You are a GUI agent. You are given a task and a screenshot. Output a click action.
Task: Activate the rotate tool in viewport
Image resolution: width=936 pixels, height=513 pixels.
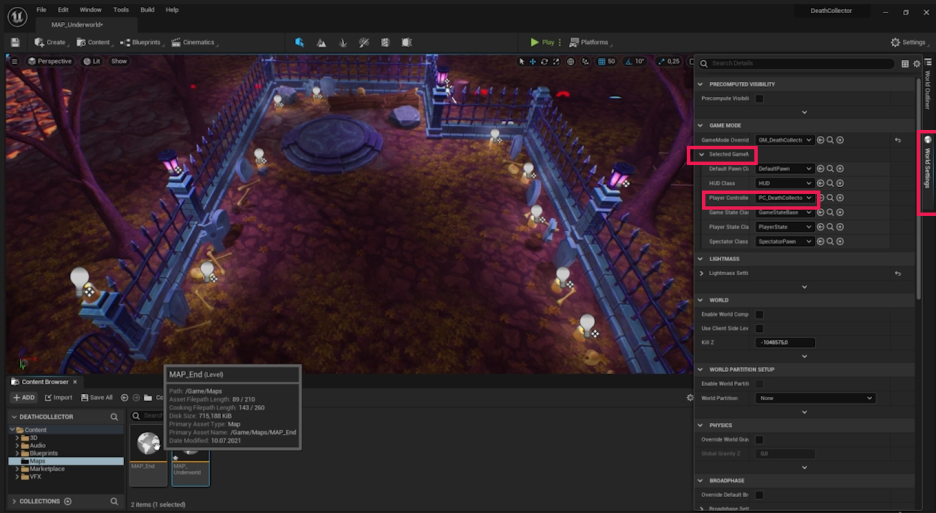click(544, 62)
